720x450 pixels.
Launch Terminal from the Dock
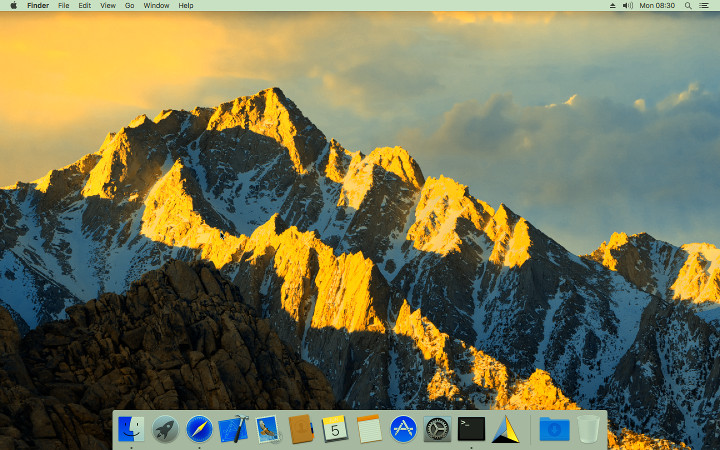coord(471,429)
